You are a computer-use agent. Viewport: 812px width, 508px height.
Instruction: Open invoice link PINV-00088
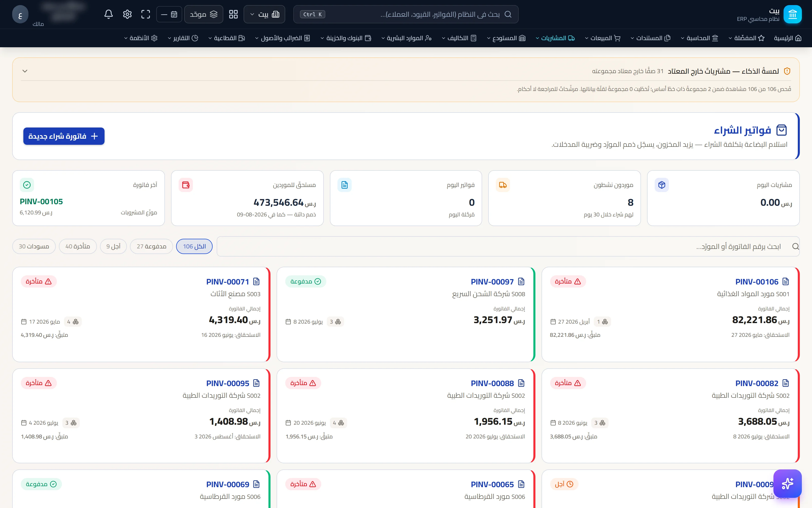click(x=492, y=383)
